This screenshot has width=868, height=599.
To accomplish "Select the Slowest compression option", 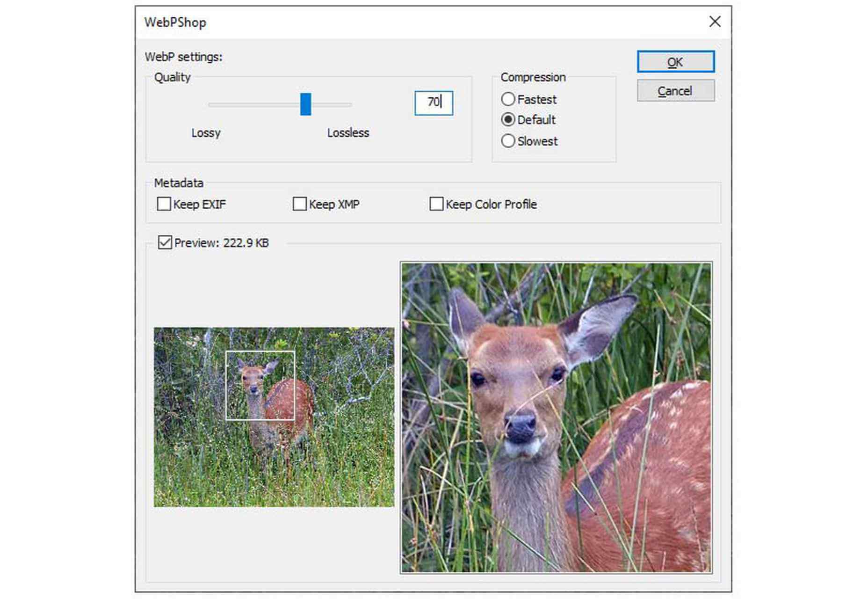I will [x=508, y=141].
